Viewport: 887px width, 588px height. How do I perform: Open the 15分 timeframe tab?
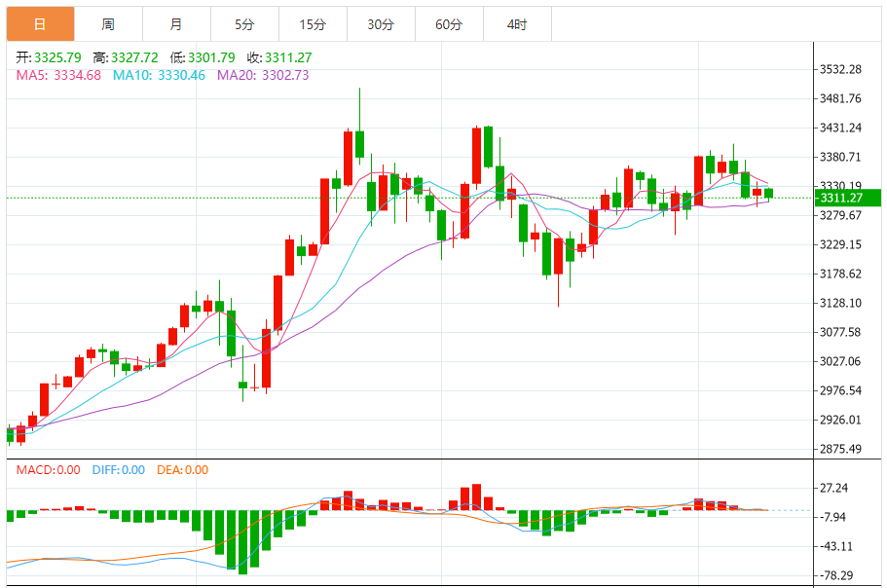coord(313,24)
